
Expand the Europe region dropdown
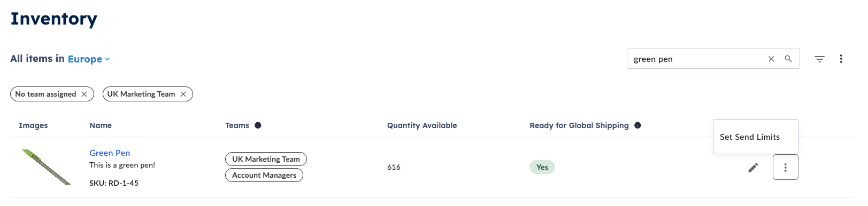click(89, 59)
